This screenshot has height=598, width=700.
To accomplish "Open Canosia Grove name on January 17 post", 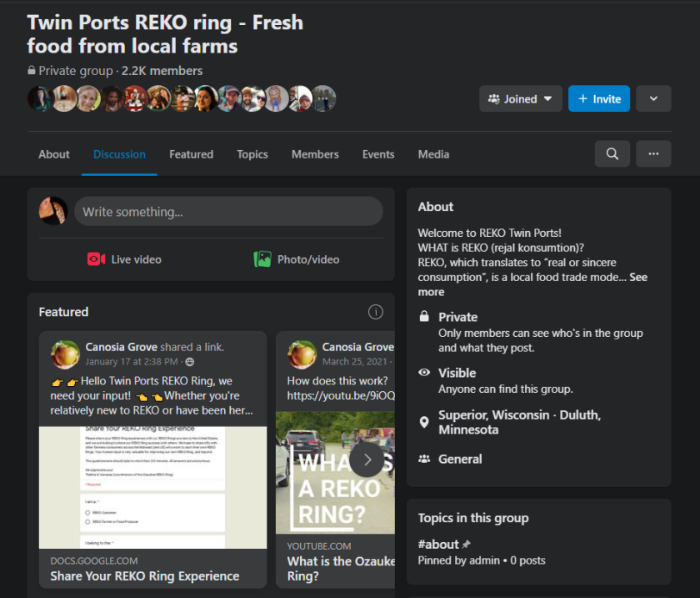I will pyautogui.click(x=122, y=347).
